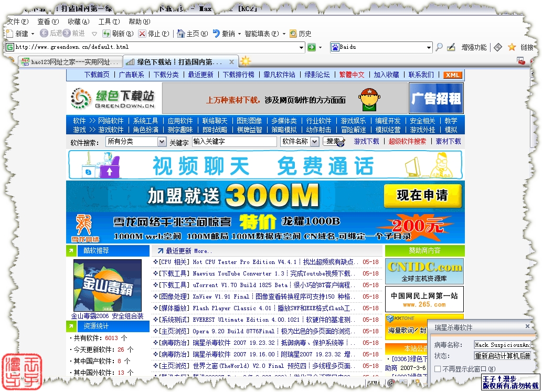Viewport: 542px width, 392px height.
Task: Open the navigation history dropdown after 前进
Action: [94, 34]
